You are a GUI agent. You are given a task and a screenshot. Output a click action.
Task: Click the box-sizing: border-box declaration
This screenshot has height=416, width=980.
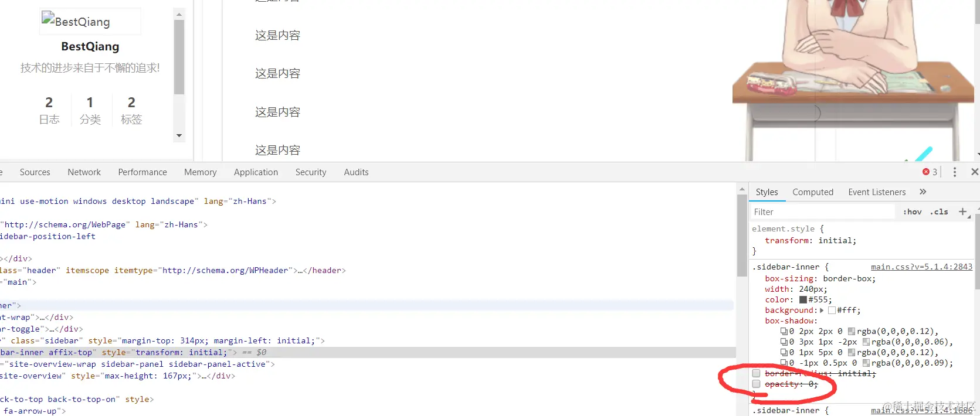(x=820, y=278)
